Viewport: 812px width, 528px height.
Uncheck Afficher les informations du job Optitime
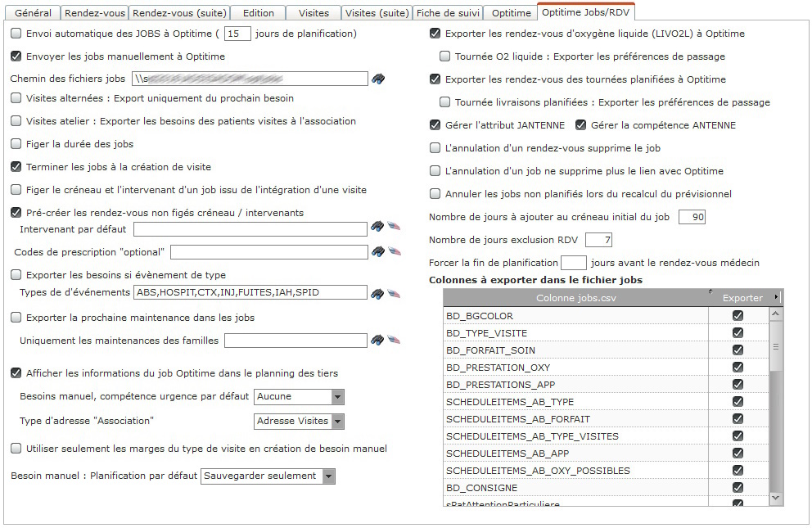16,373
